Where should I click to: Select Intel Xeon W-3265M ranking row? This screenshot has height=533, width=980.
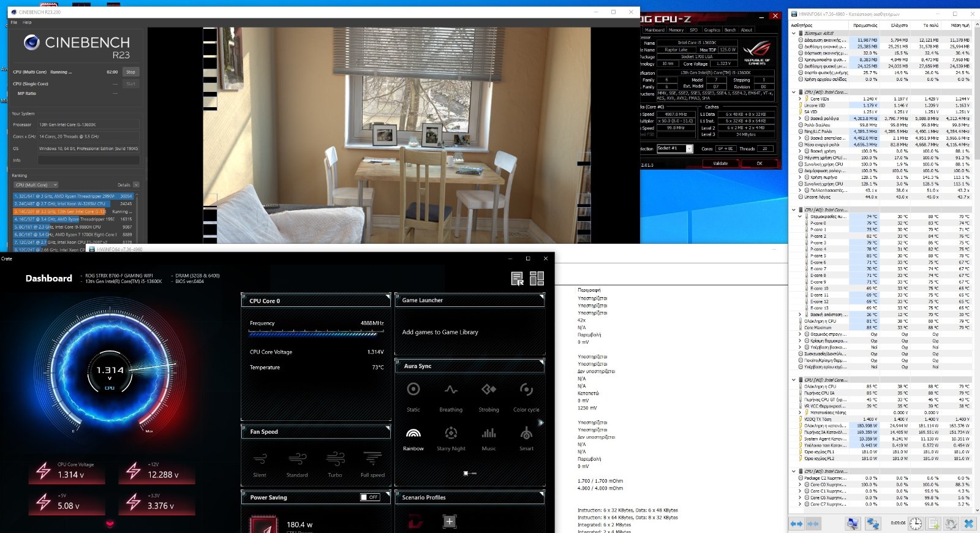pos(73,203)
